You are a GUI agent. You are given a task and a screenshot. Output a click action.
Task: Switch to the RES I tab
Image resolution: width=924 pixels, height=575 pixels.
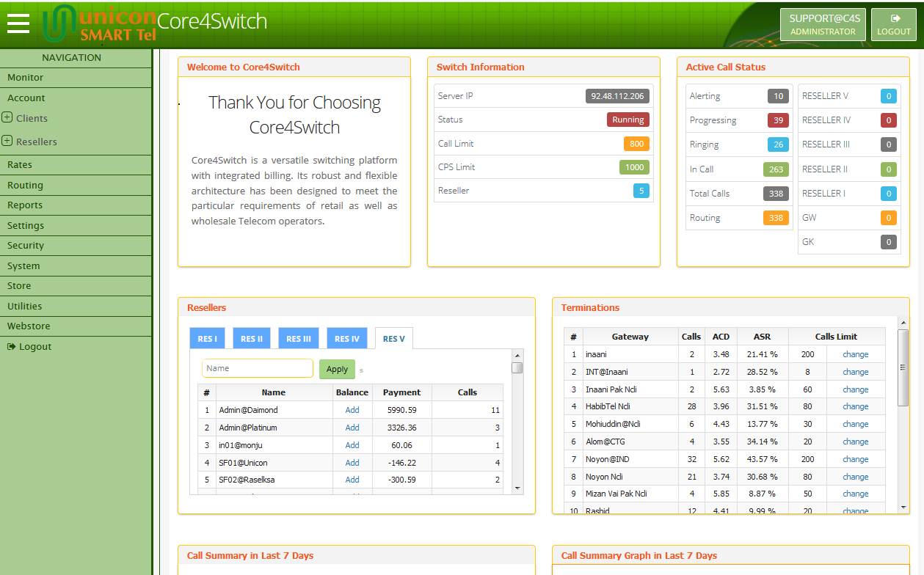208,339
